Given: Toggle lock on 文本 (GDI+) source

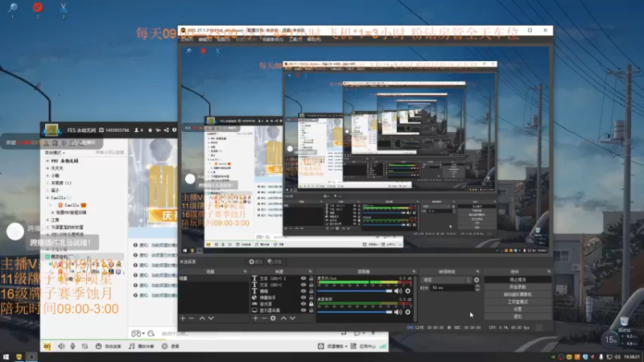Looking at the screenshot, I should pyautogui.click(x=311, y=285).
